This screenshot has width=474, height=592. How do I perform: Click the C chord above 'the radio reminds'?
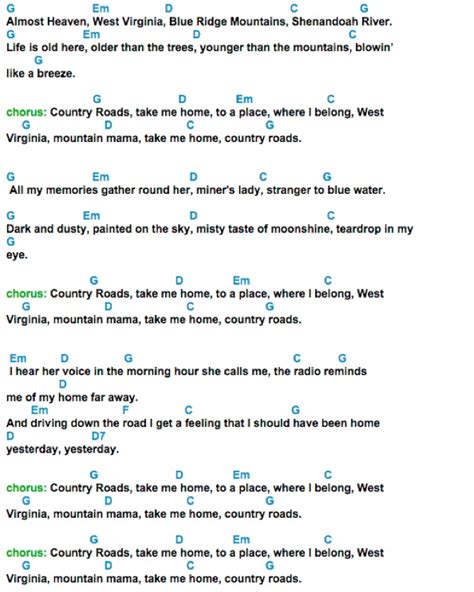coord(297,358)
